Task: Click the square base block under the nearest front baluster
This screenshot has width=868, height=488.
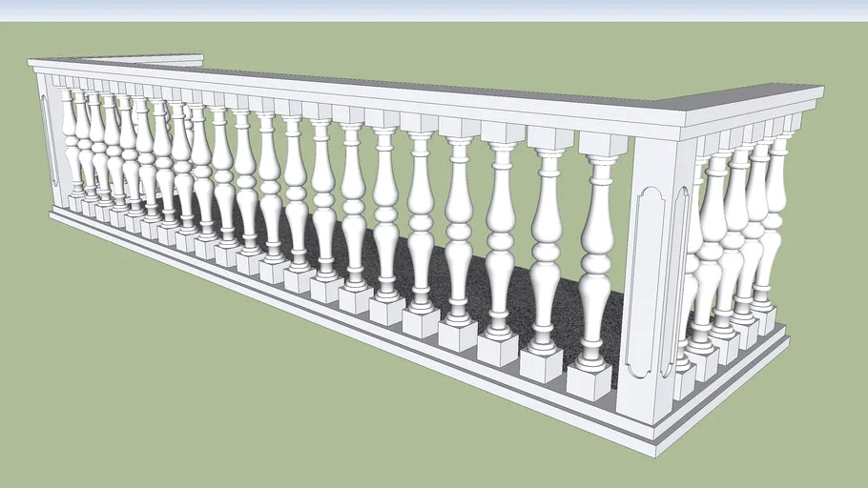Action: click(x=589, y=381)
